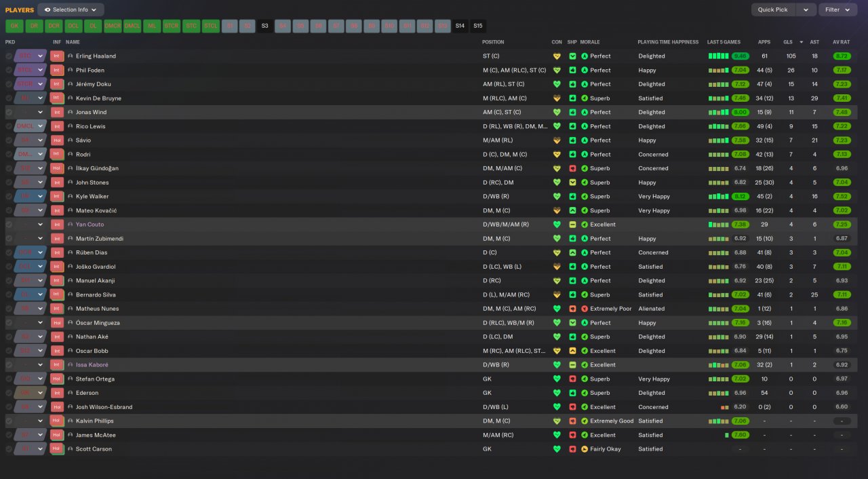This screenshot has width=868, height=479.
Task: Click the profile icon beside Rico Lewis
Action: (71, 126)
